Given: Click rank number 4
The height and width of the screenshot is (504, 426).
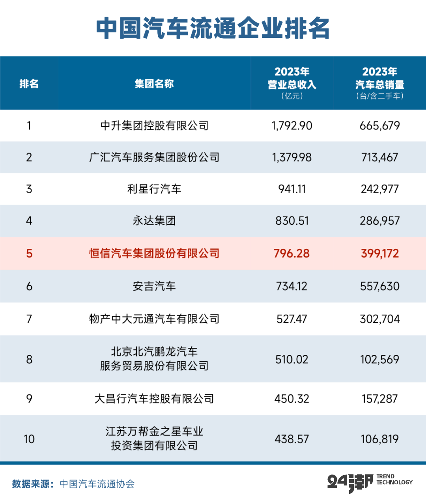Looking at the screenshot, I should point(29,220).
